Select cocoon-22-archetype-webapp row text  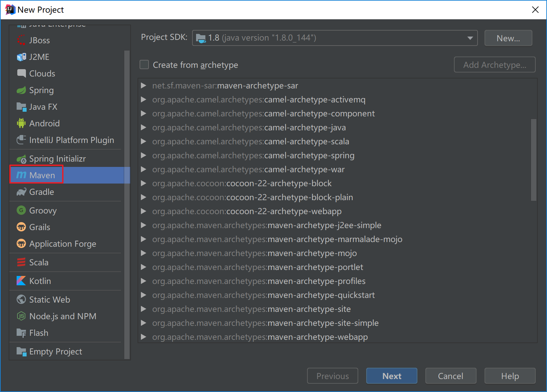(x=247, y=211)
